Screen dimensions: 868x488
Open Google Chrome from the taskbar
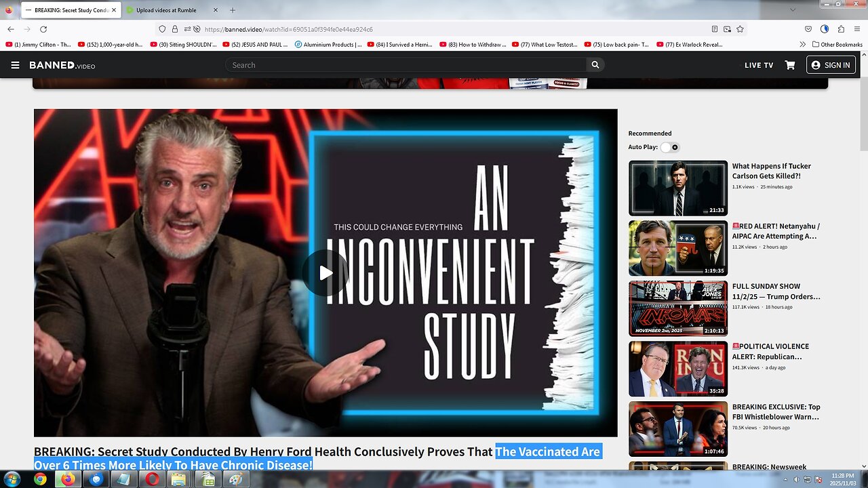(x=40, y=480)
